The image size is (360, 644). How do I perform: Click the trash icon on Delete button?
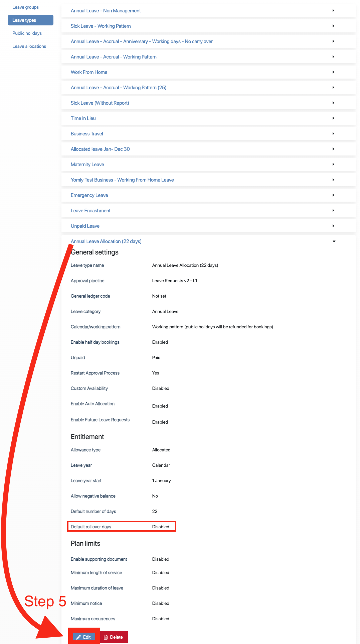(x=106, y=637)
